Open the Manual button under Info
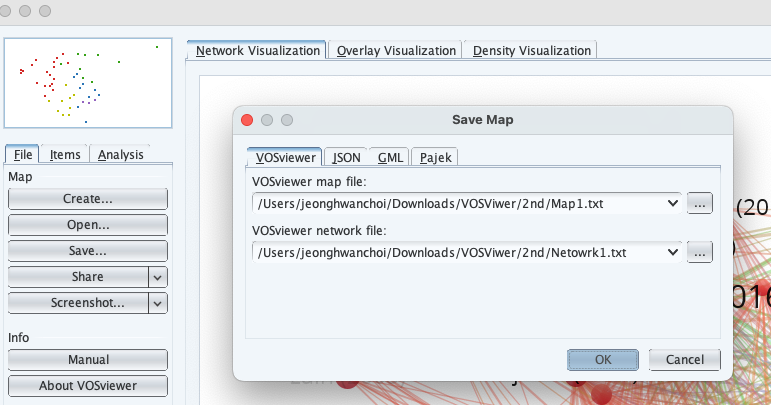Image resolution: width=771 pixels, height=405 pixels. (x=88, y=360)
